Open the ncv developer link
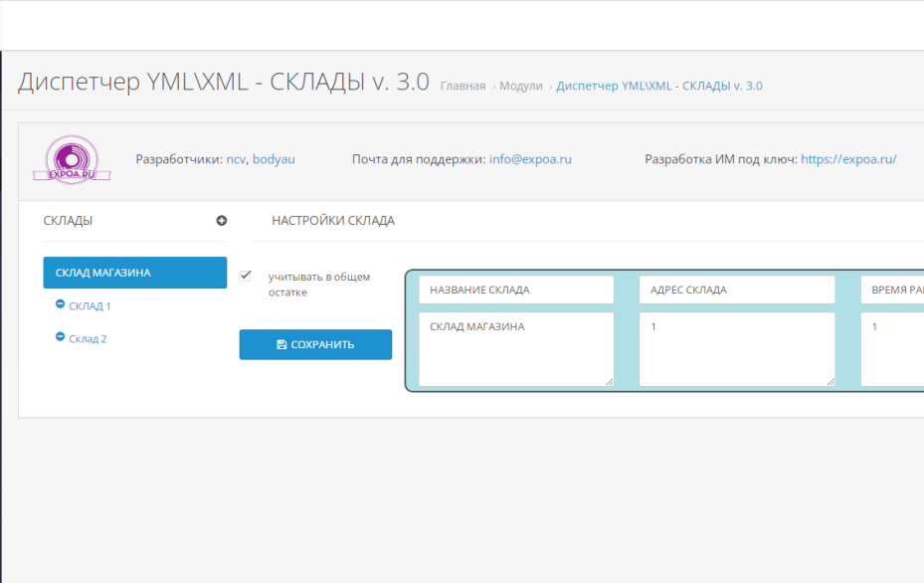 (236, 159)
